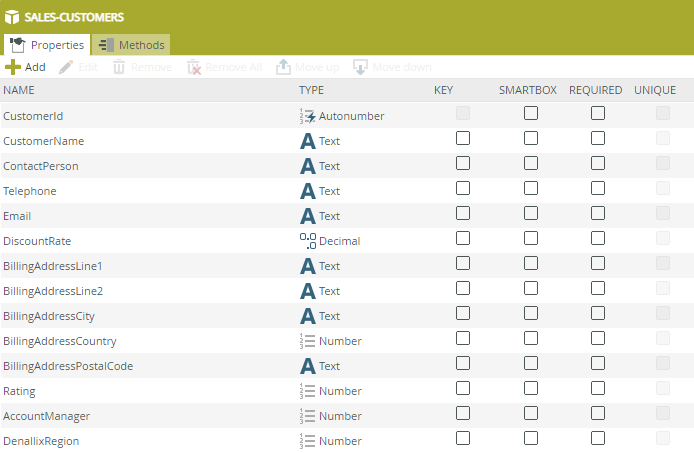Click the Text type icon for CustomerName
The image size is (694, 453).
308,141
